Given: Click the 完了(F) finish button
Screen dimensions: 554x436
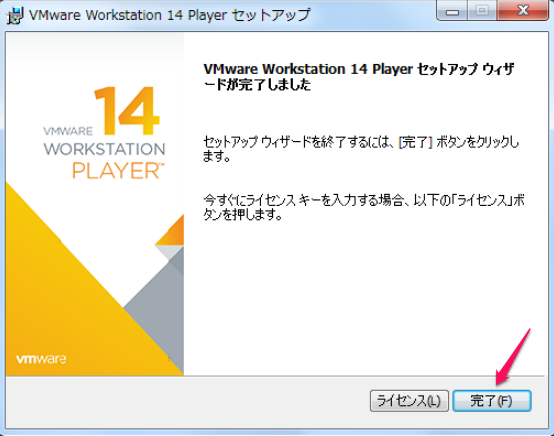Looking at the screenshot, I should click(492, 401).
